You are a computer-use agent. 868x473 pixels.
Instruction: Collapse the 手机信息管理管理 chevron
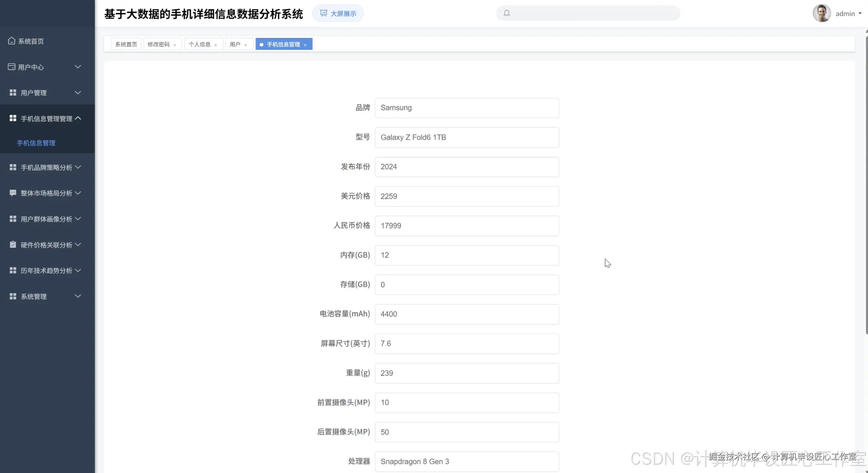tap(78, 118)
